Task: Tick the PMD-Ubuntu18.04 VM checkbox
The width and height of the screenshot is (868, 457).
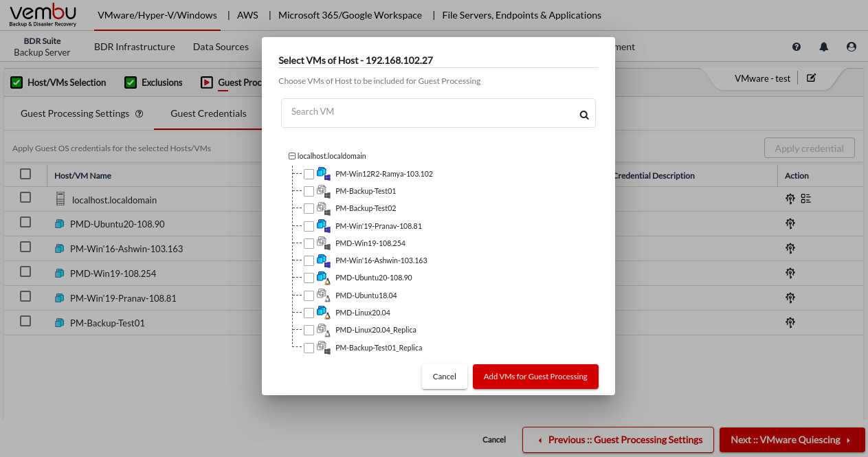Action: coord(309,296)
